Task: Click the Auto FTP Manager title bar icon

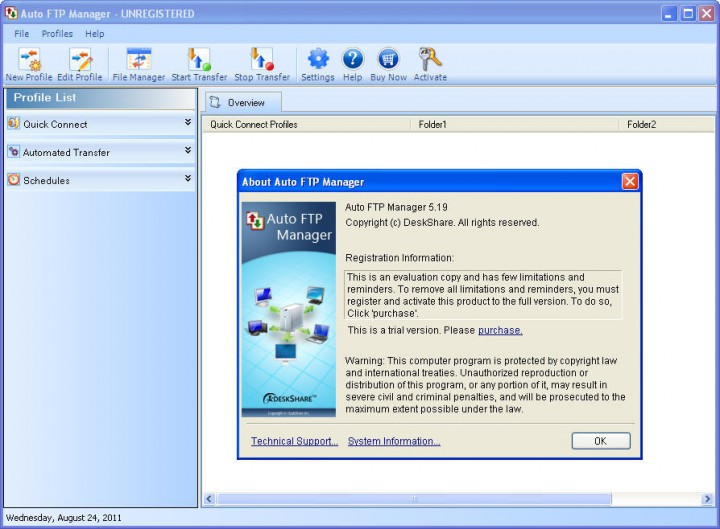Action: coord(11,13)
